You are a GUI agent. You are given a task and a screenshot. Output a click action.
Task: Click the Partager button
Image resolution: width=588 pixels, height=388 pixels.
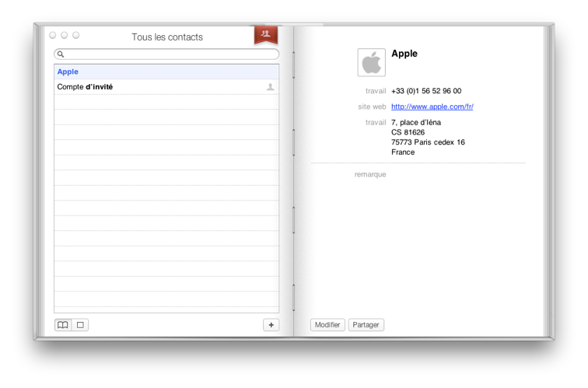pos(366,325)
